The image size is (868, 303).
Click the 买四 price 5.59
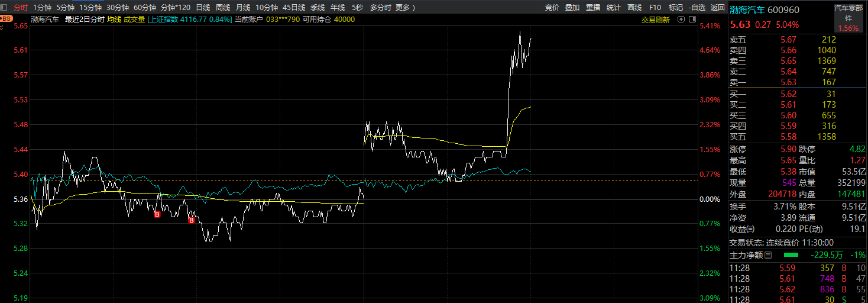point(788,126)
